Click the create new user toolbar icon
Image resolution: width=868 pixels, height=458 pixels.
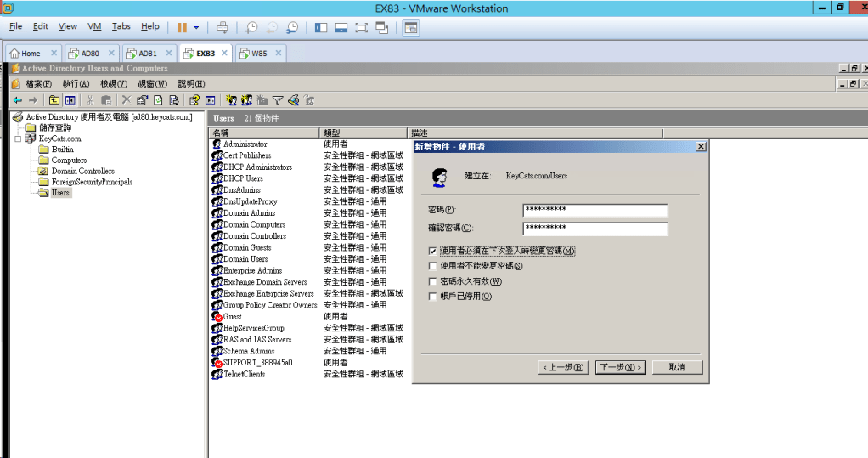[x=231, y=100]
